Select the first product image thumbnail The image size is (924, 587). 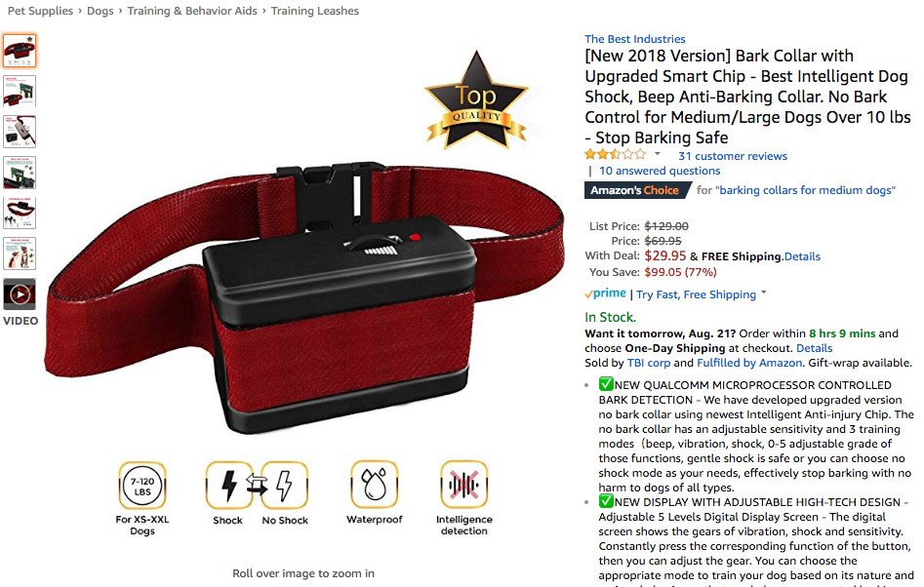(20, 51)
